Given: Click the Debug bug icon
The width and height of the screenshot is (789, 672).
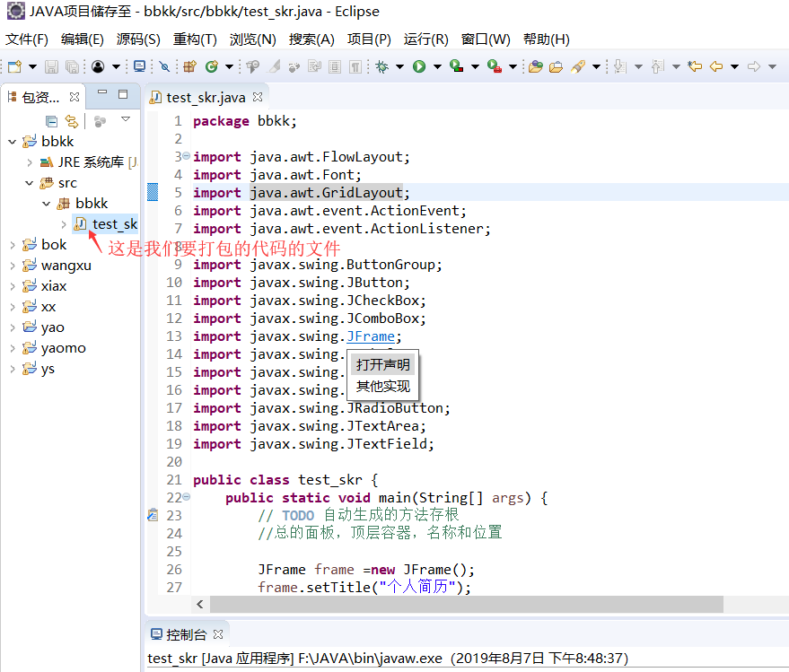Looking at the screenshot, I should tap(381, 66).
